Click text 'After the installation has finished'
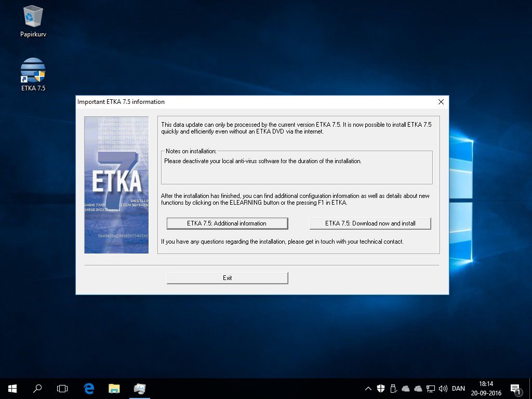This screenshot has height=399, width=532. coord(295,199)
